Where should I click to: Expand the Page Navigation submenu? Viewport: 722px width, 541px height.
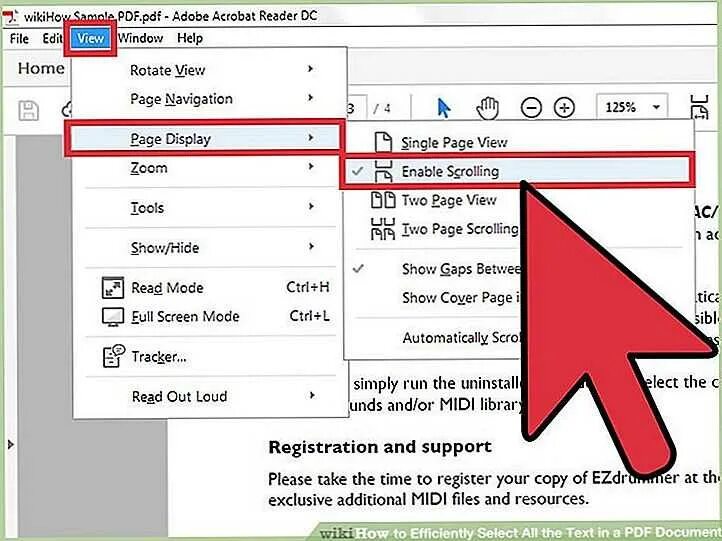click(x=210, y=99)
